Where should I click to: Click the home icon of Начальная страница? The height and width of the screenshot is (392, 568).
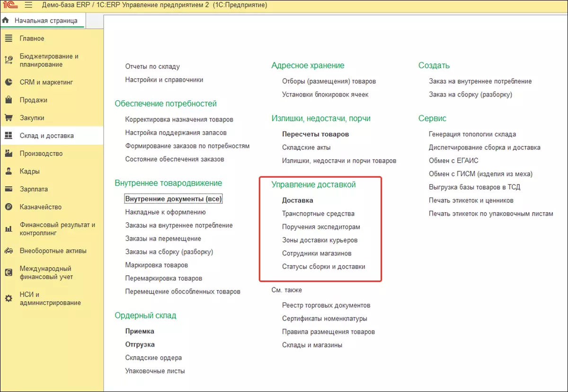click(x=6, y=21)
